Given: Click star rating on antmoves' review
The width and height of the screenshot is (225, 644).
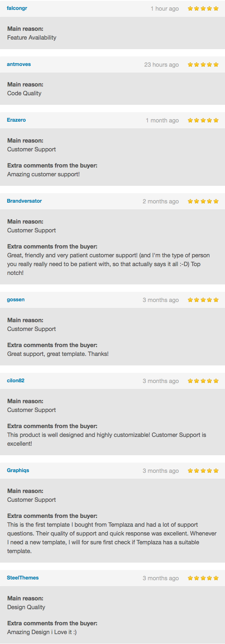Looking at the screenshot, I should pyautogui.click(x=203, y=65).
